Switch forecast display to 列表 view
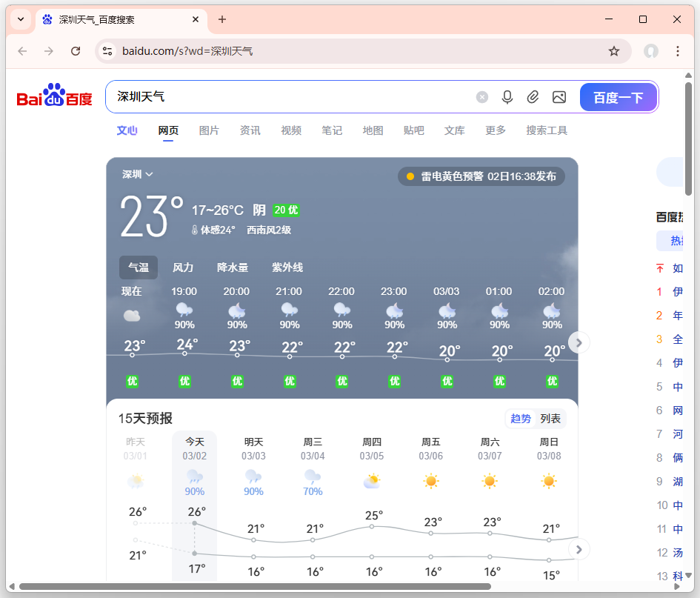Viewport: 700px width, 598px height. (551, 418)
